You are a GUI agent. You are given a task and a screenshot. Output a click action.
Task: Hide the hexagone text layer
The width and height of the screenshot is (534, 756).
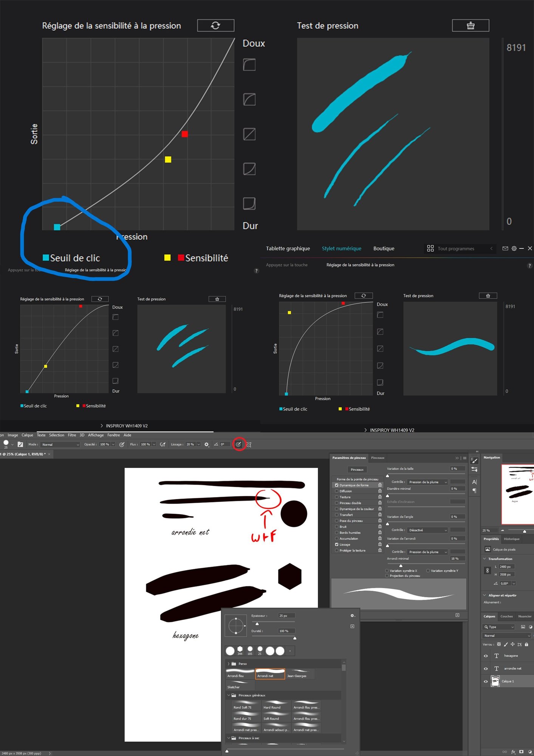pyautogui.click(x=486, y=656)
